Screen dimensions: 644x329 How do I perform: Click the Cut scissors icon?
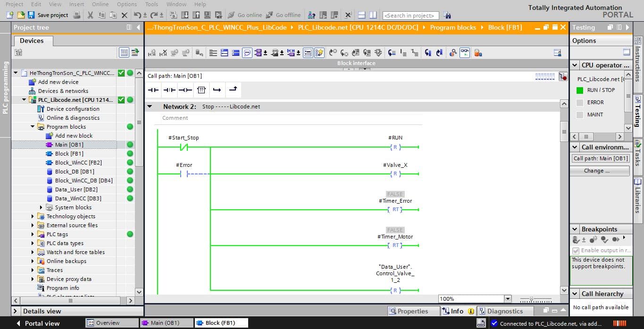pos(90,15)
